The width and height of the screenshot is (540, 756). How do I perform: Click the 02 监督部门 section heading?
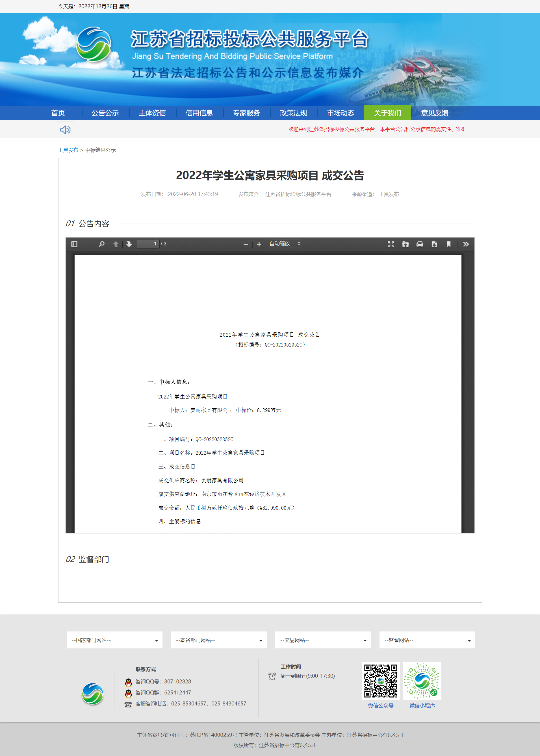tap(87, 559)
